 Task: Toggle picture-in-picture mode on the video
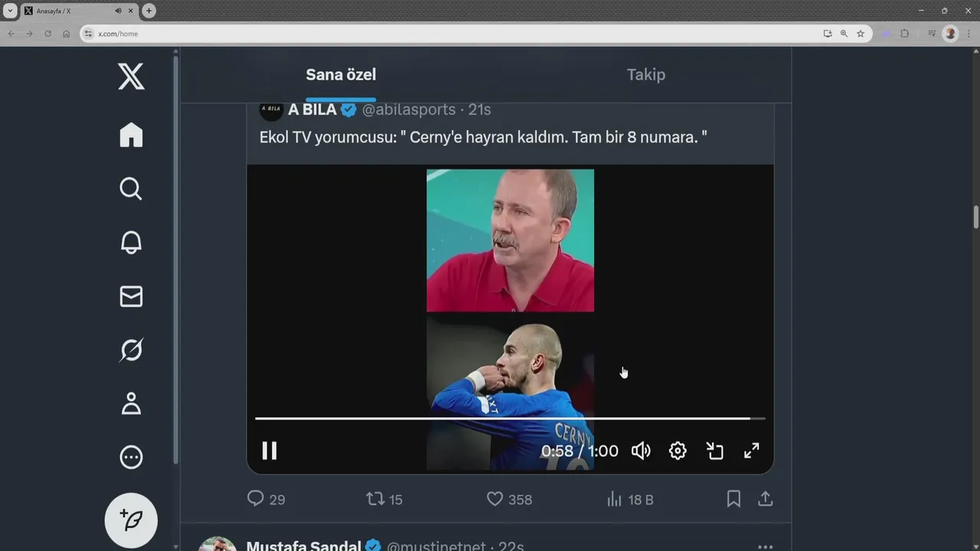point(714,451)
